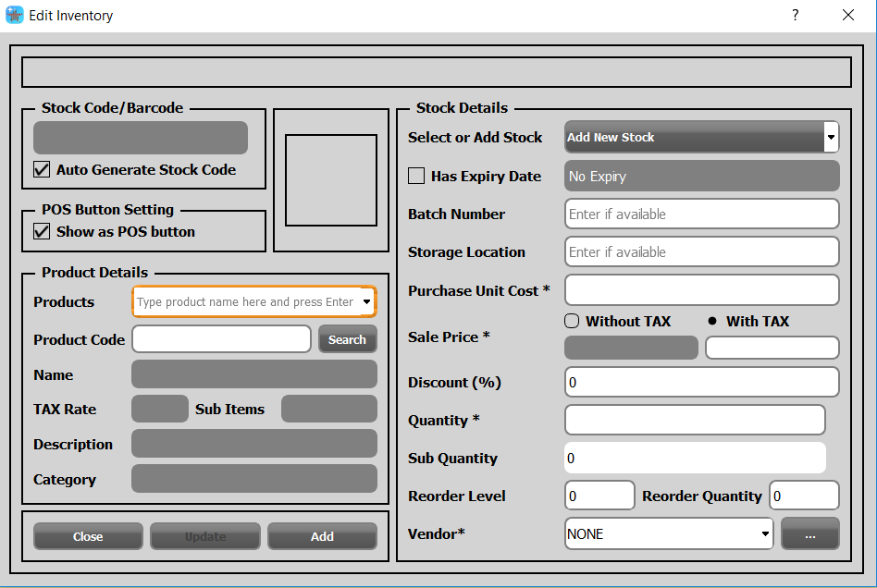Focus the Storage Location text field

pyautogui.click(x=701, y=251)
